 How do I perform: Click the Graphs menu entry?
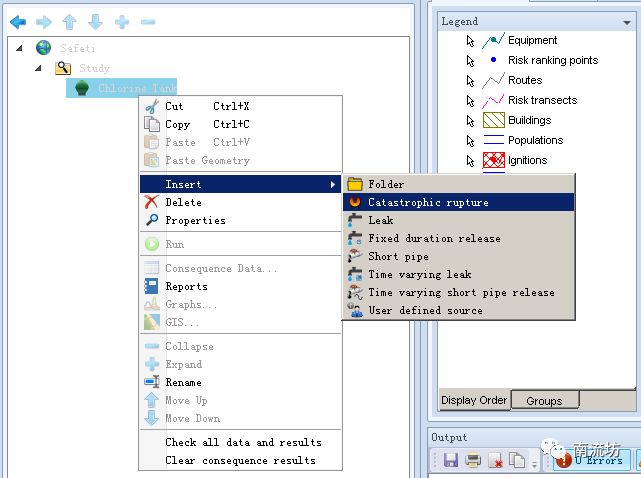click(240, 304)
